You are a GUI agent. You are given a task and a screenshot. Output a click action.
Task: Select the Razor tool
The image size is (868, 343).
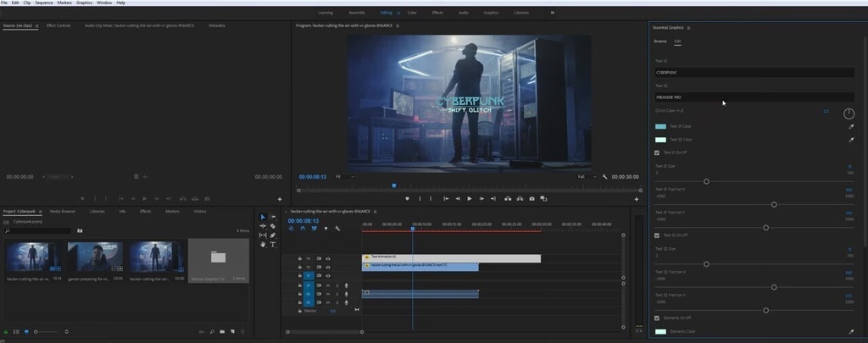[x=272, y=226]
